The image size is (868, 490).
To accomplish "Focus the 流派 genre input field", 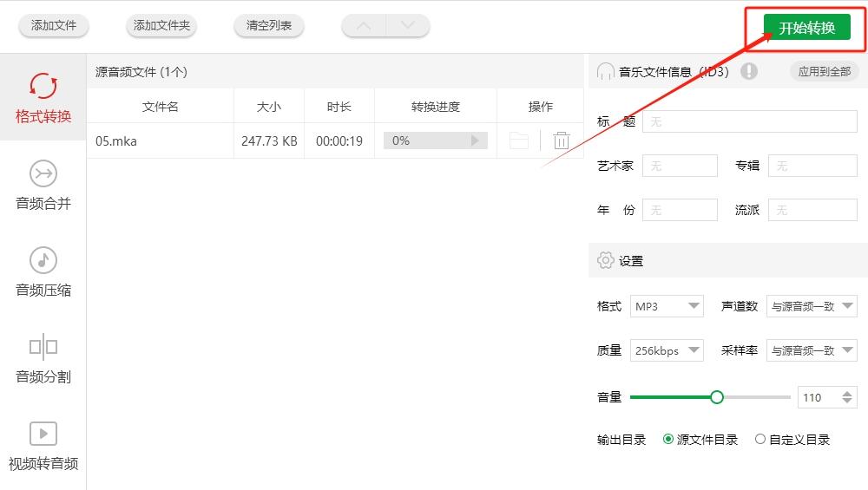I will click(812, 210).
